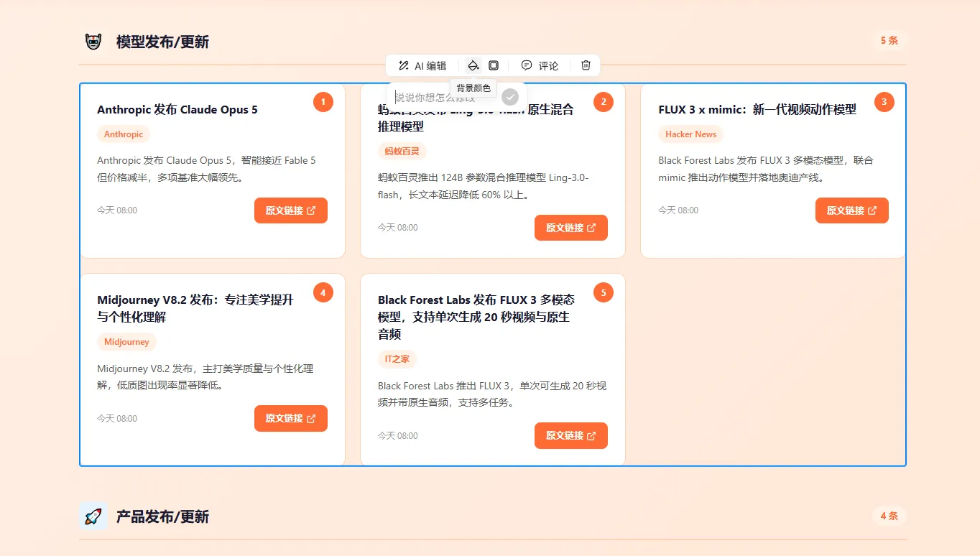The height and width of the screenshot is (556, 980).
Task: Delete block with trash icon
Action: tap(586, 65)
